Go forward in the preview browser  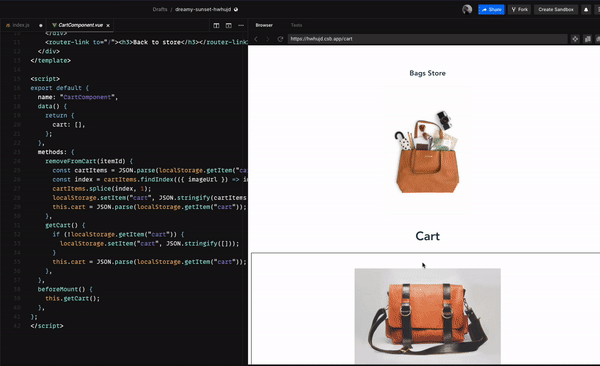pyautogui.click(x=267, y=39)
